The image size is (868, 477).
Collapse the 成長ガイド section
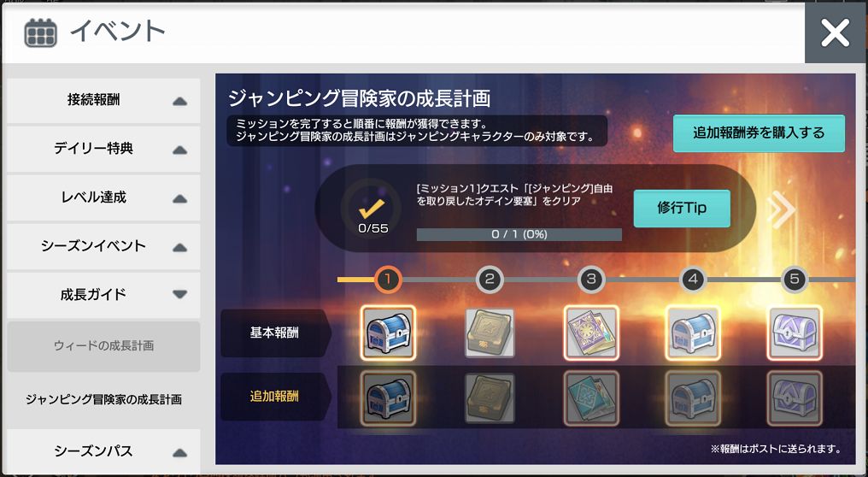(103, 294)
